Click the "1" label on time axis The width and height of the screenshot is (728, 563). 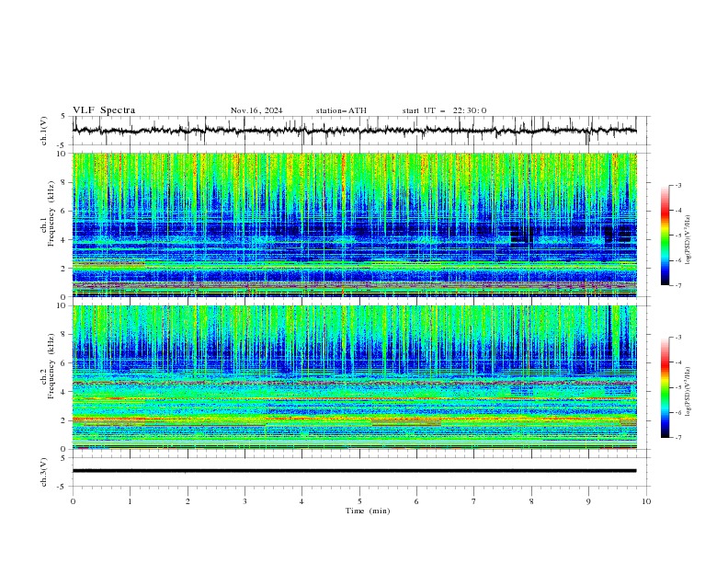coord(130,501)
